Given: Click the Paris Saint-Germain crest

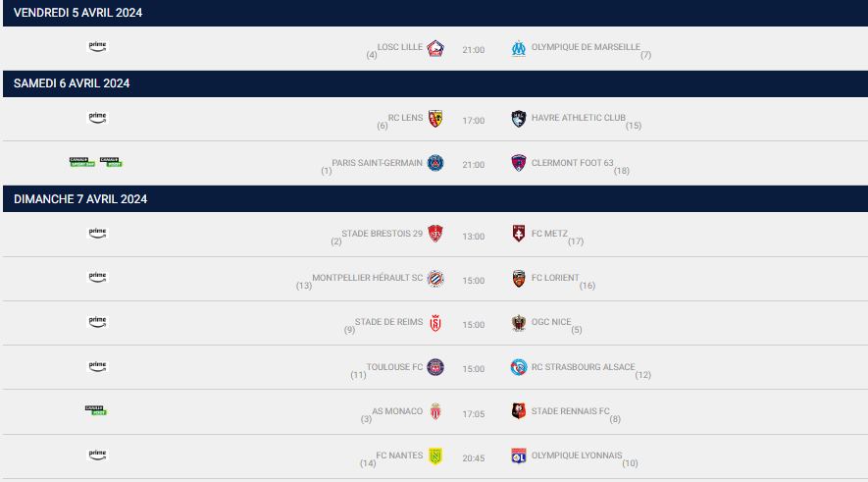Looking at the screenshot, I should (435, 163).
